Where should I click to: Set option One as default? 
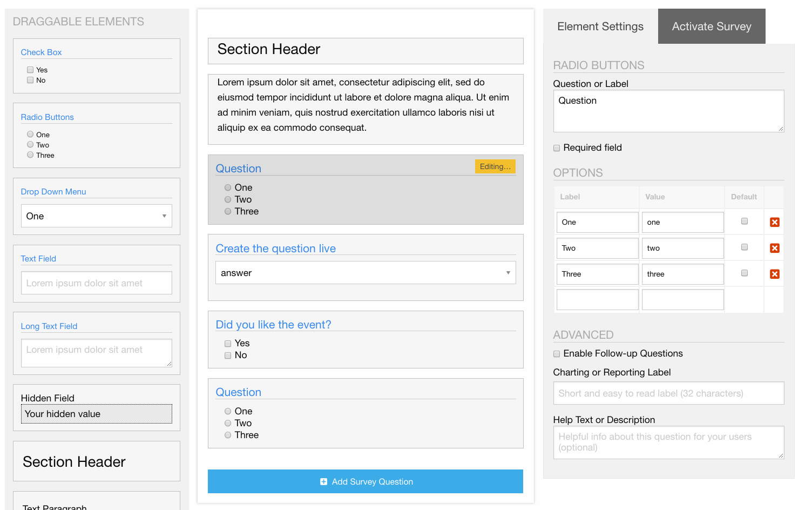point(744,221)
